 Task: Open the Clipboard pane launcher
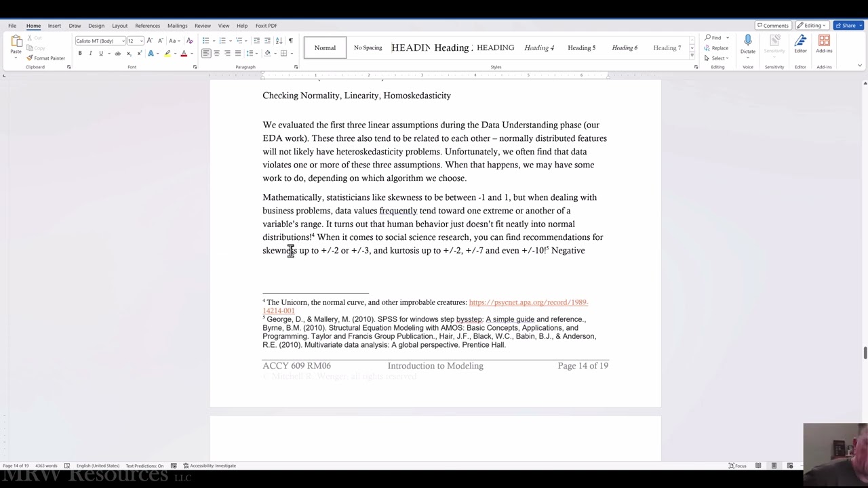point(68,67)
